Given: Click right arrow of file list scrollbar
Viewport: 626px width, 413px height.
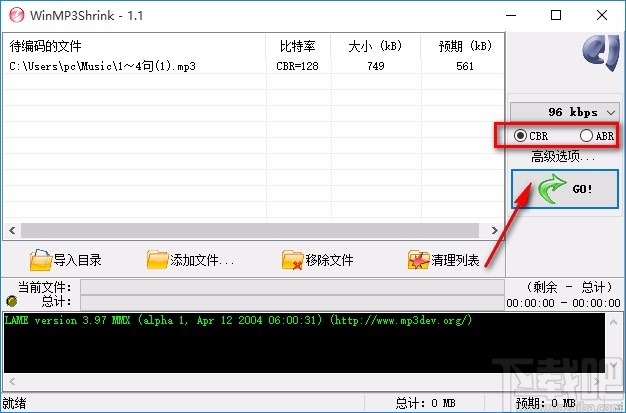Looking at the screenshot, I should [x=495, y=230].
